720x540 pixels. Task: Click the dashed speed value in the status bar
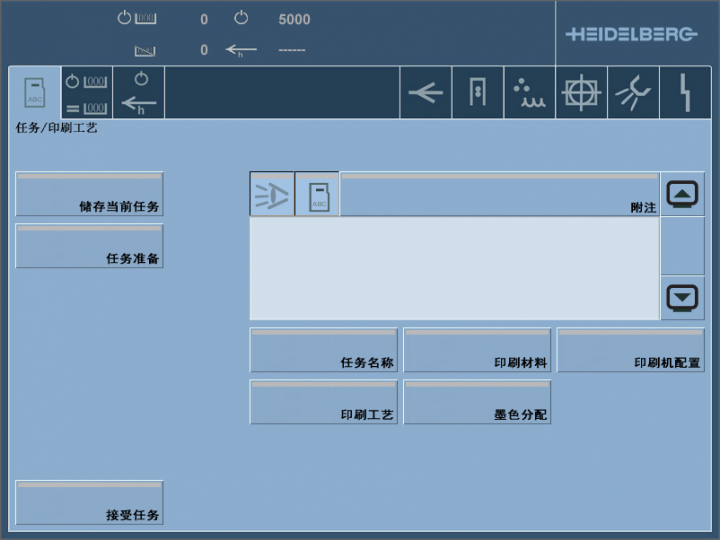pyautogui.click(x=292, y=50)
